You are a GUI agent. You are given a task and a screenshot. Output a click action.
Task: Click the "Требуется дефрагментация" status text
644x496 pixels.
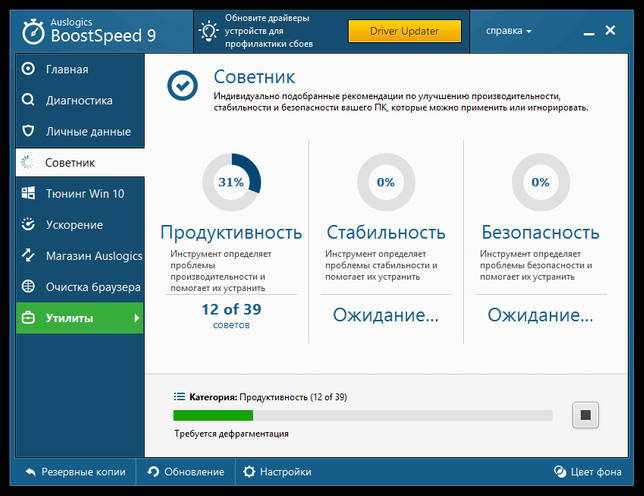point(231,434)
